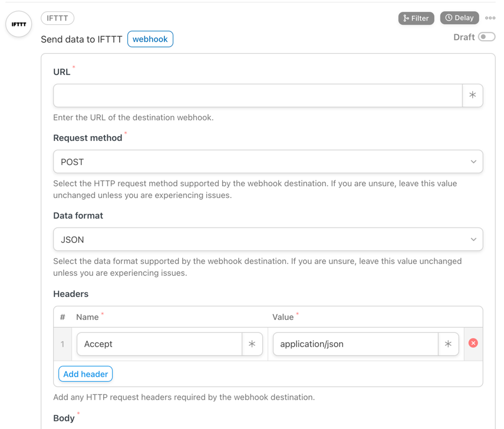Viewport: 504px width, 429px height.
Task: Click the Add header button
Action: [85, 374]
